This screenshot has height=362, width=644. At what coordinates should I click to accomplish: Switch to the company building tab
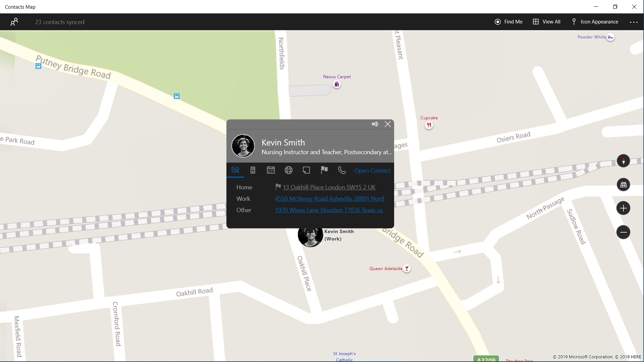tap(253, 170)
